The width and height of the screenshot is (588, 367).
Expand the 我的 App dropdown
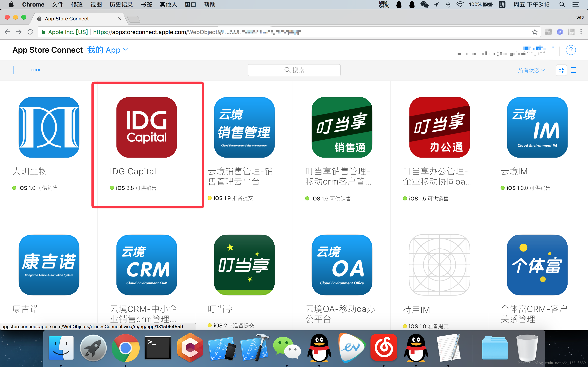tap(107, 50)
